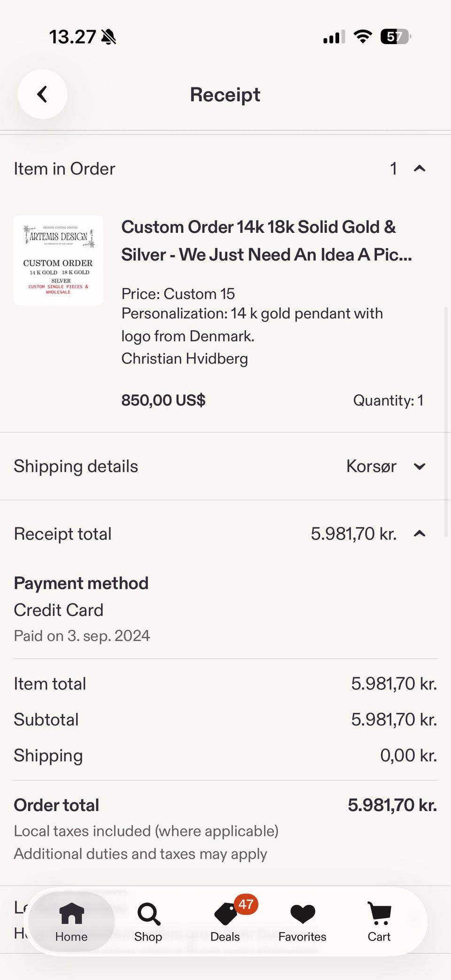Screen dimensions: 451x980
Task: Collapse the Receipt total section
Action: click(x=420, y=534)
